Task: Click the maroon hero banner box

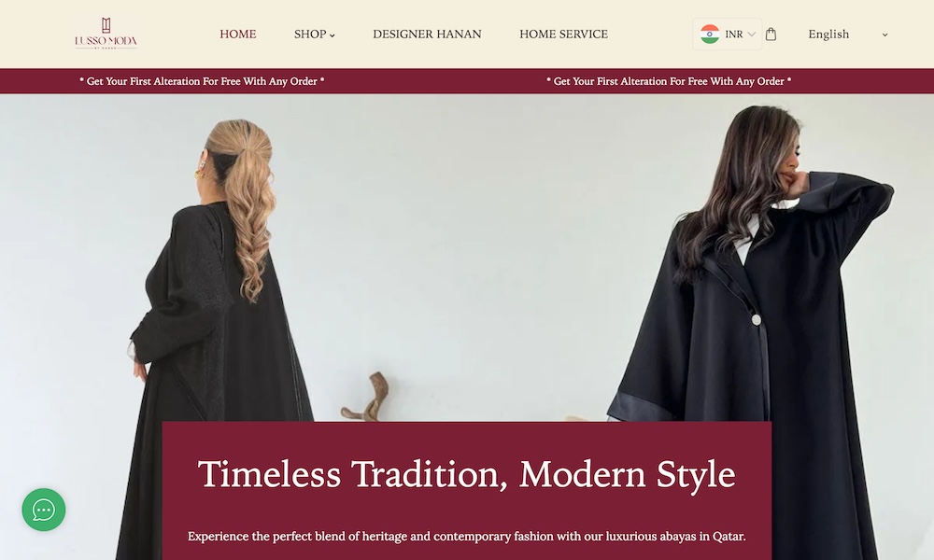Action: pyautogui.click(x=466, y=490)
